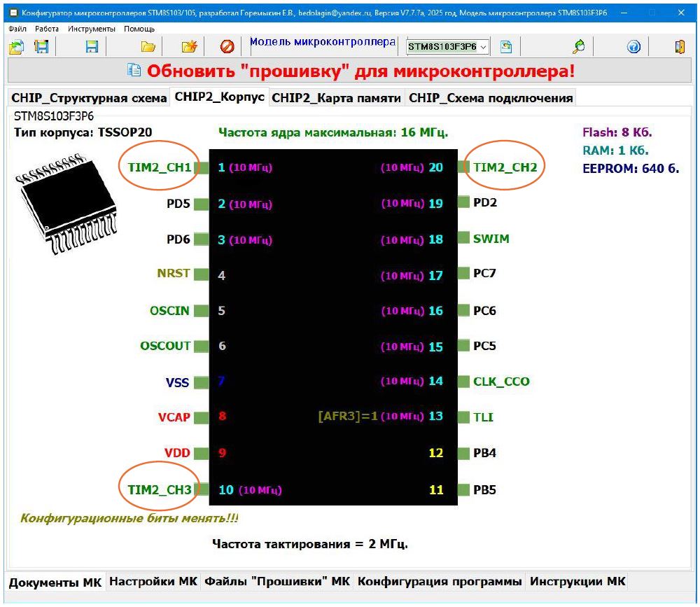The width and height of the screenshot is (700, 607).
Task: Select the Документы МК bottom tab
Action: pyautogui.click(x=55, y=583)
